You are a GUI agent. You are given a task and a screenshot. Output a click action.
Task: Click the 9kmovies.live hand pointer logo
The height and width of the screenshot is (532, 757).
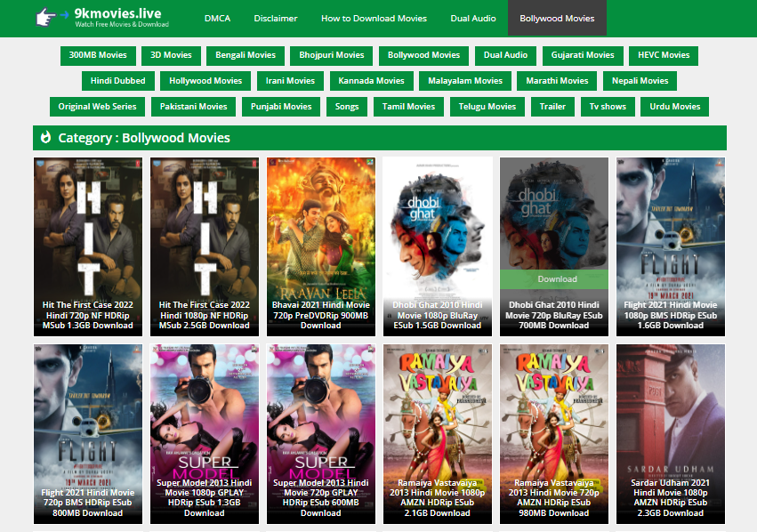point(51,18)
